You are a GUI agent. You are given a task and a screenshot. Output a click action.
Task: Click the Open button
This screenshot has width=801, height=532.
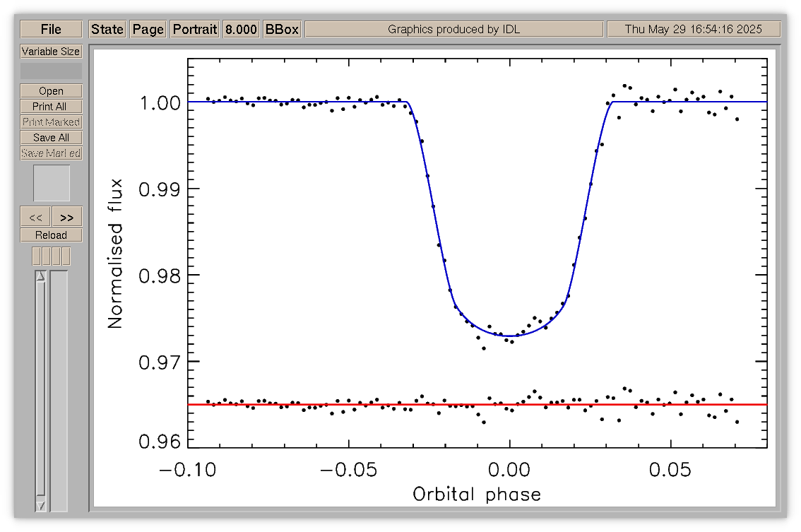(51, 91)
